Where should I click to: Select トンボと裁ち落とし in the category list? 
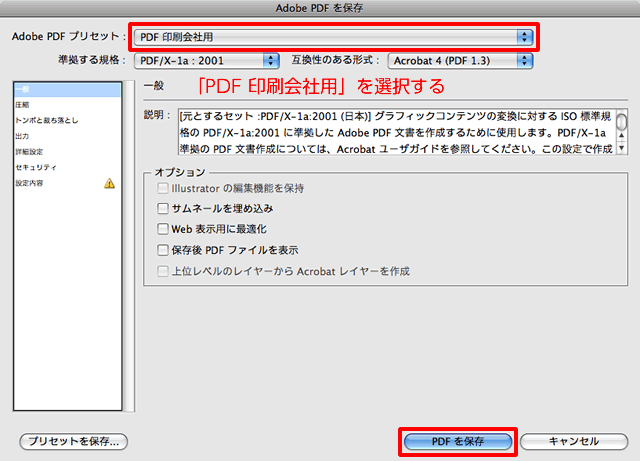point(67,120)
